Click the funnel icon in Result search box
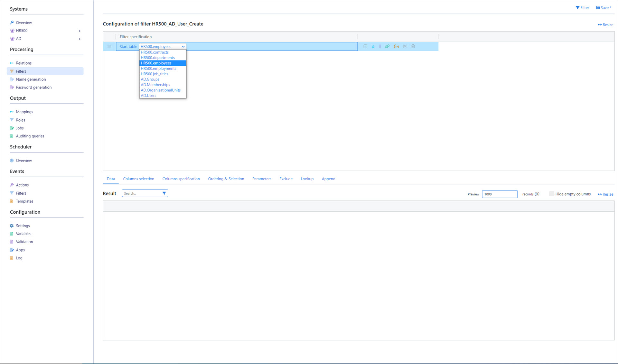Screen dimensions: 618x364 [164, 193]
